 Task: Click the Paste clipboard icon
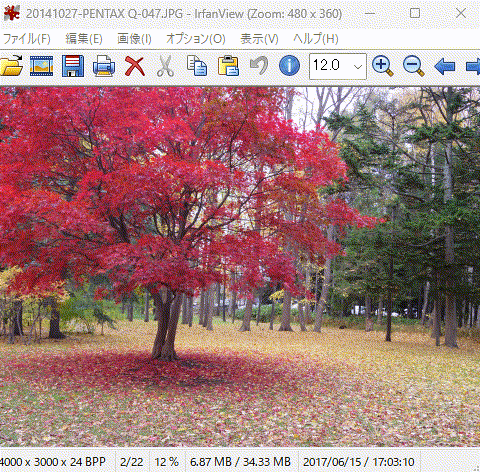[x=228, y=66]
